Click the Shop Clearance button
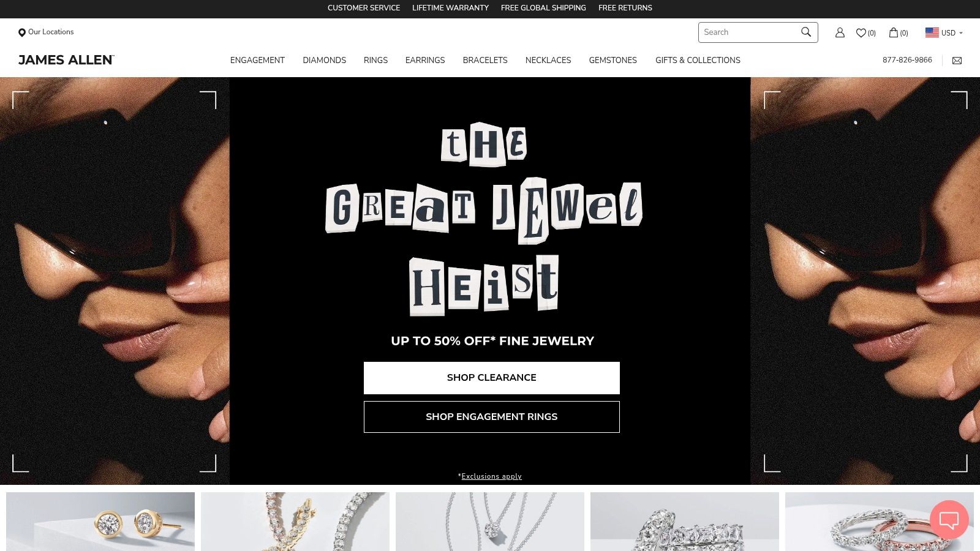 [491, 378]
